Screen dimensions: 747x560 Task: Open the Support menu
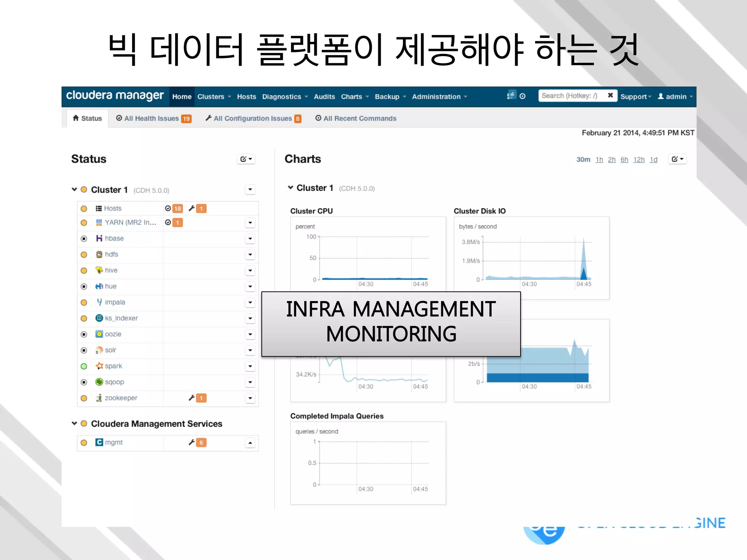click(x=636, y=97)
